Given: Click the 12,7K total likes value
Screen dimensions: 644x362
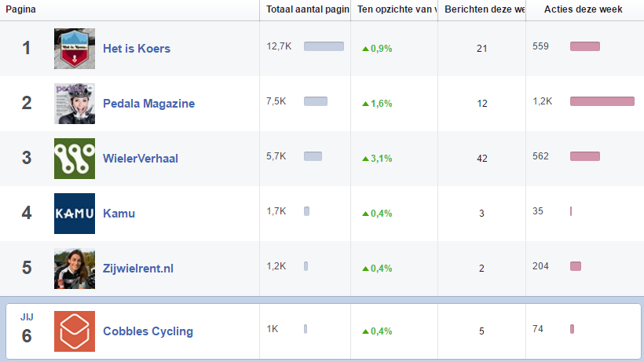Looking at the screenshot, I should pos(279,46).
